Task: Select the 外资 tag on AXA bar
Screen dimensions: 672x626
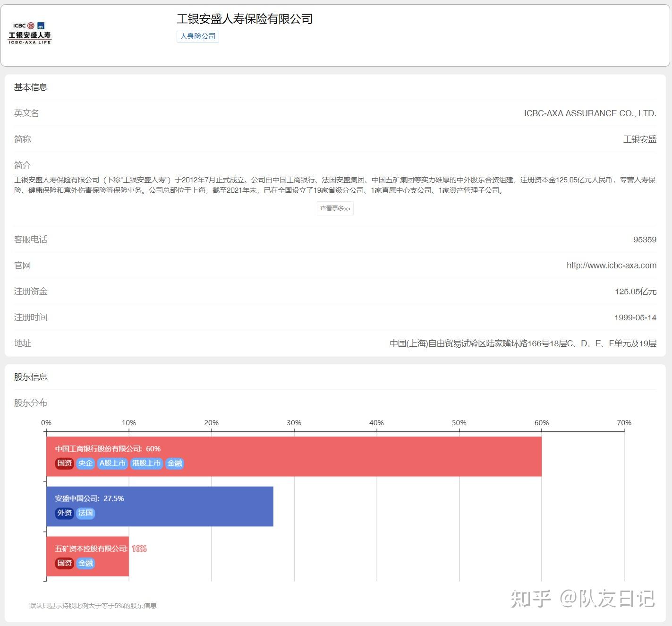Action: tap(65, 513)
